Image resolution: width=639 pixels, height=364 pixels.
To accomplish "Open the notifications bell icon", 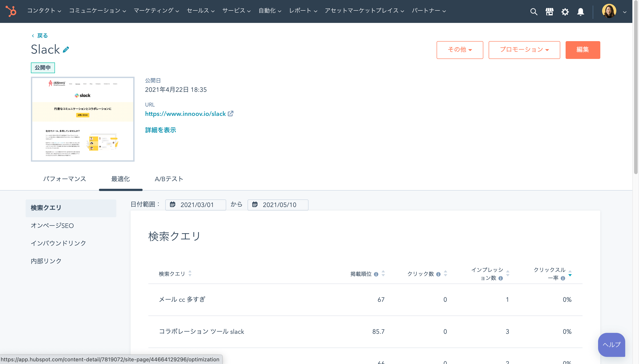I will pos(581,12).
